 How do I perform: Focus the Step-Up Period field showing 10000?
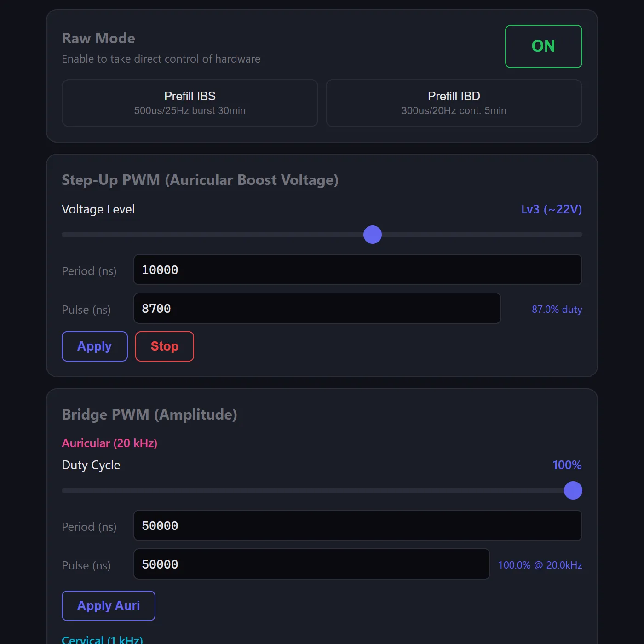[x=357, y=270]
